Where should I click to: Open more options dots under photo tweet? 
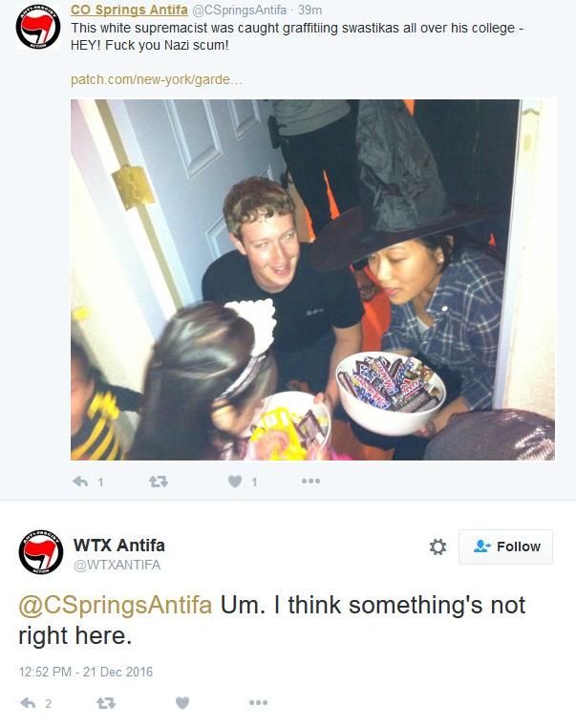tap(310, 481)
